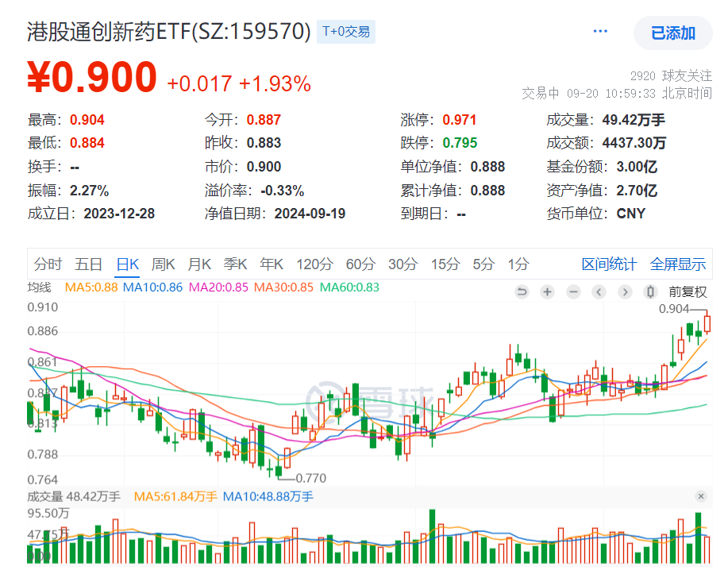This screenshot has width=728, height=567.
Task: Select the 月K chart tab
Action: pyautogui.click(x=199, y=264)
